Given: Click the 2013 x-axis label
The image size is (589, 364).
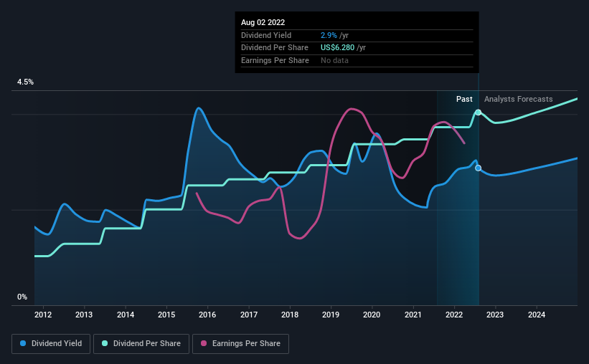Looking at the screenshot, I should coord(84,315).
